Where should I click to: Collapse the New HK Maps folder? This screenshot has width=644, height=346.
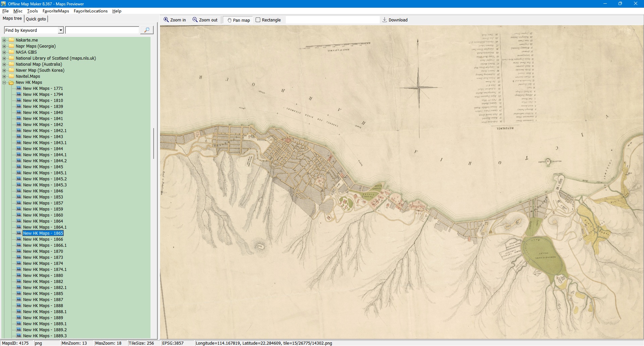tap(4, 82)
